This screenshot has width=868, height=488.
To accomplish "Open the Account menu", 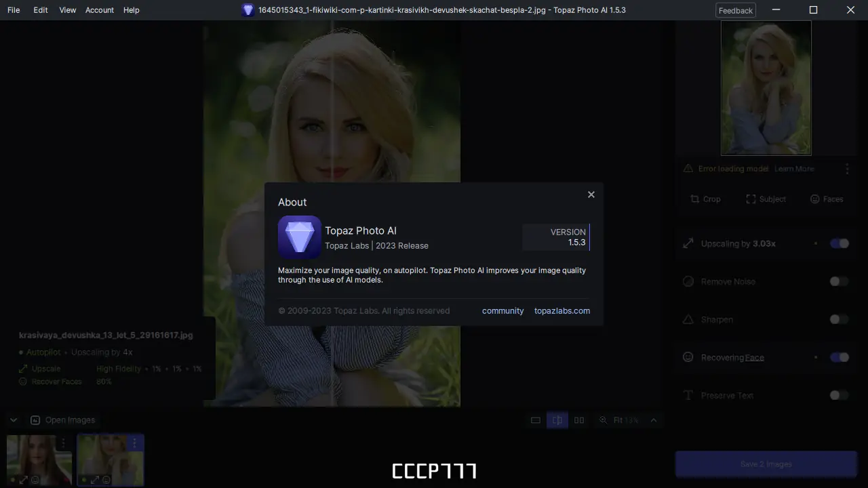I will [x=100, y=10].
